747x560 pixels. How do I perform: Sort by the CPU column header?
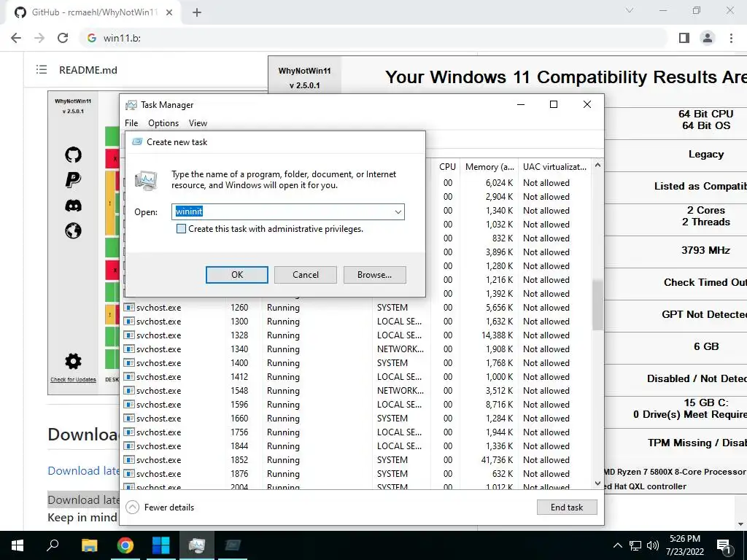(447, 167)
